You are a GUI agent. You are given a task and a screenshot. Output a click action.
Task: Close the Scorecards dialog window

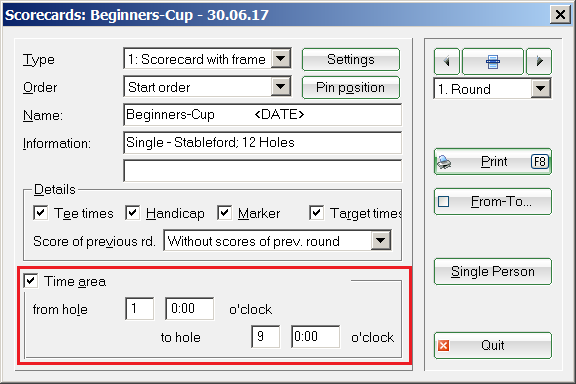tap(560, 15)
